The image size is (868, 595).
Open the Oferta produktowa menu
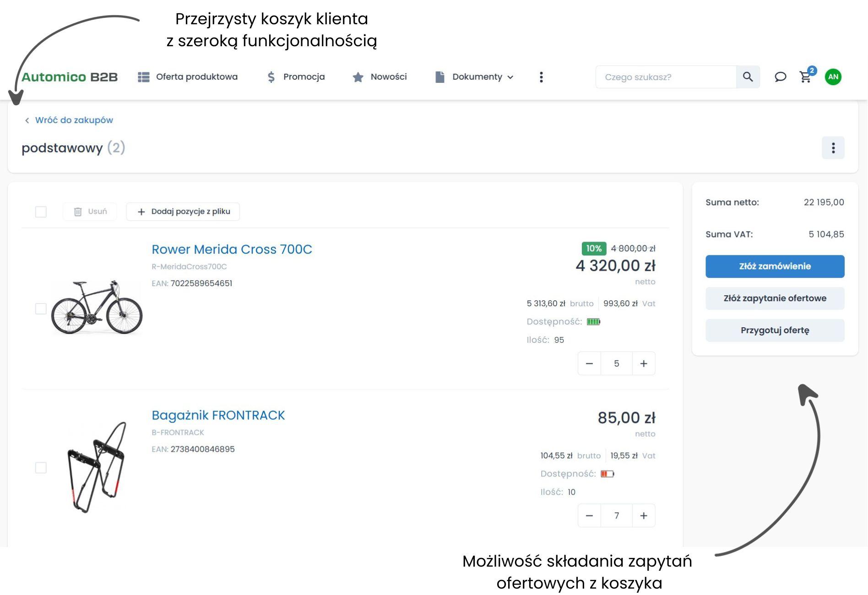tap(188, 77)
